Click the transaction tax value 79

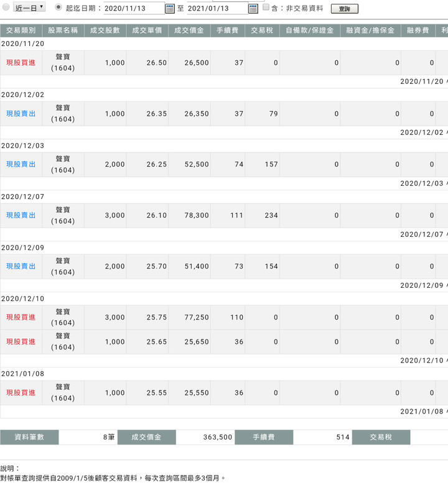(x=274, y=114)
